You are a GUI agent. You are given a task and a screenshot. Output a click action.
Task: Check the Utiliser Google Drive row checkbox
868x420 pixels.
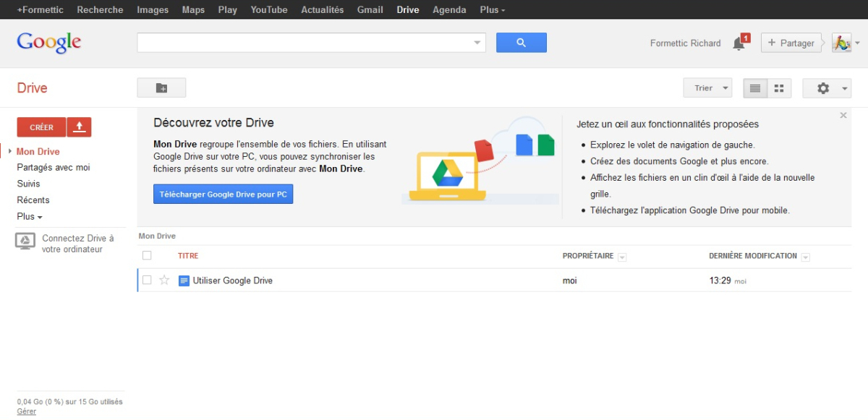tap(147, 280)
